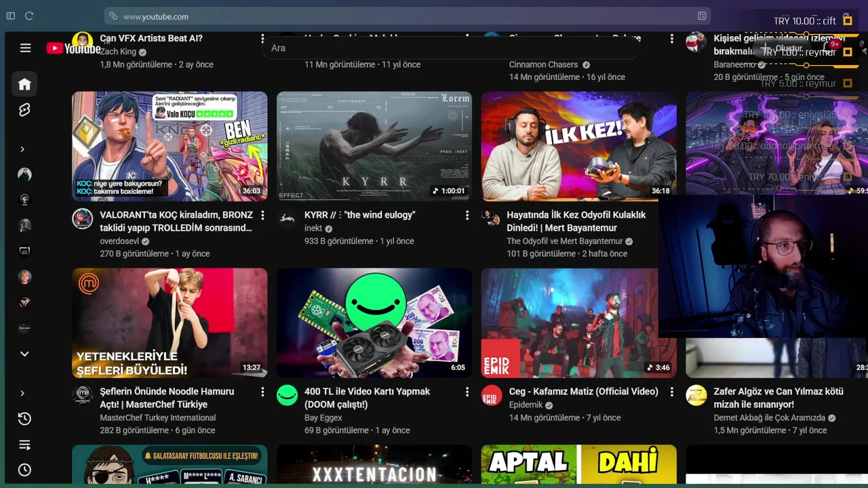Play the MasterChef noodle thumbnail
The image size is (868, 488).
point(170,323)
